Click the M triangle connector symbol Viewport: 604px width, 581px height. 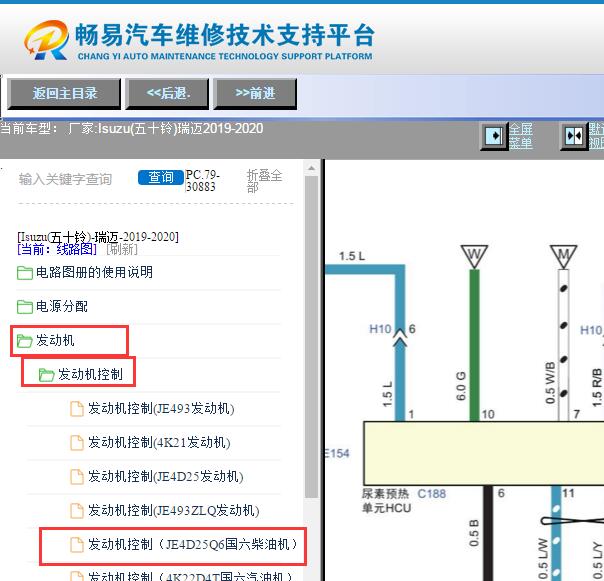(x=564, y=255)
